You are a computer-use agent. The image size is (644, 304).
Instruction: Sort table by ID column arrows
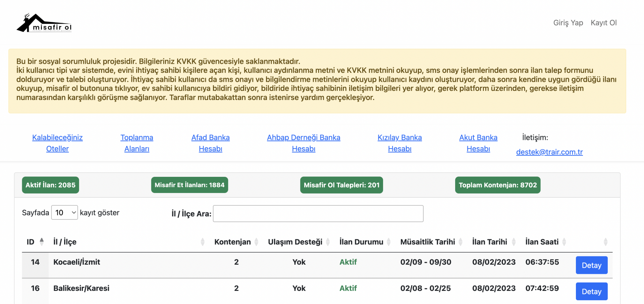coord(42,242)
